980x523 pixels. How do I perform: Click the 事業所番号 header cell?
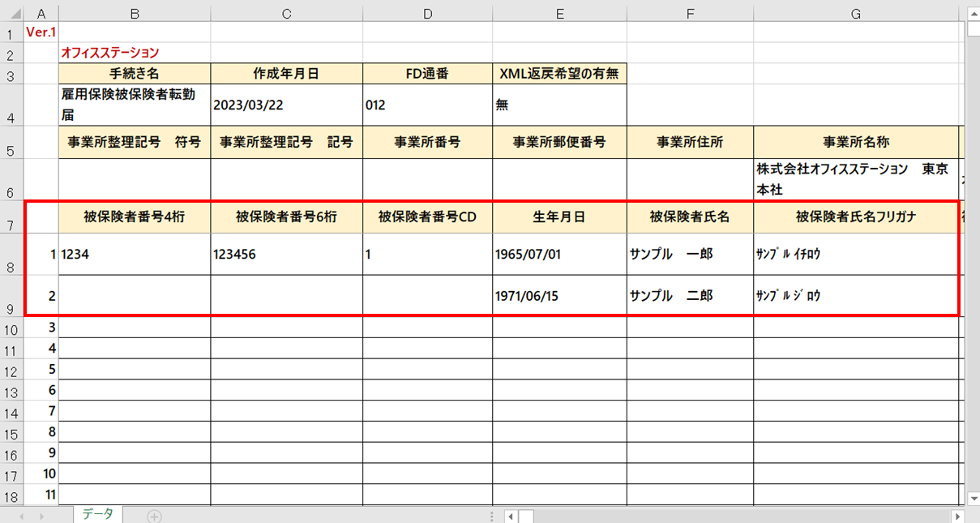coord(427,142)
